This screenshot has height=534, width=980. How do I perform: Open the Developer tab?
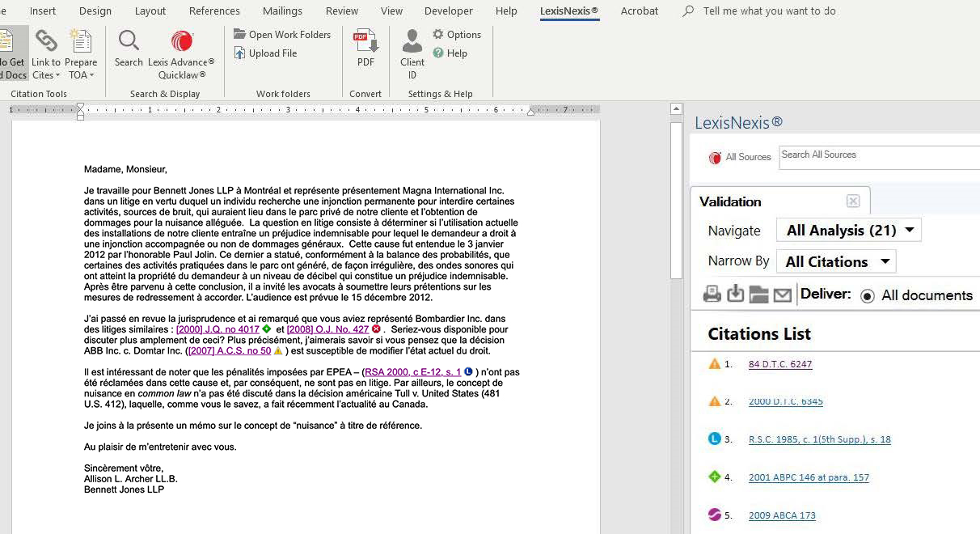tap(449, 11)
